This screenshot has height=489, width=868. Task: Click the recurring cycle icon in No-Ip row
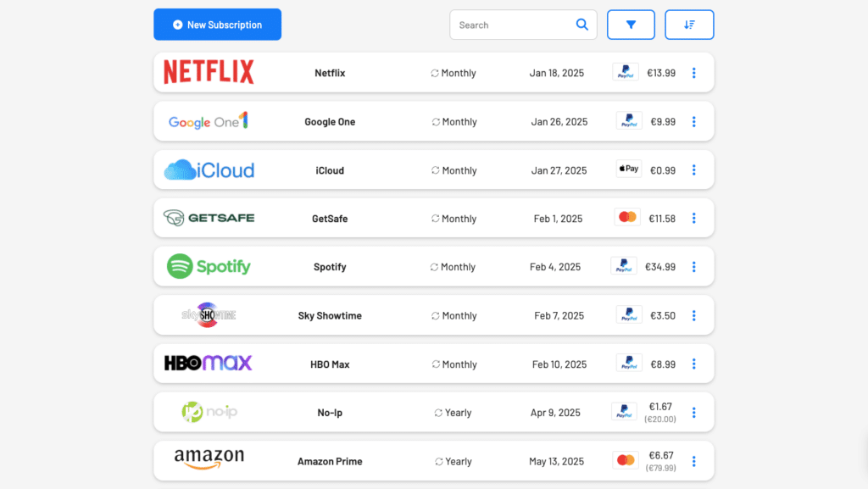tap(438, 413)
